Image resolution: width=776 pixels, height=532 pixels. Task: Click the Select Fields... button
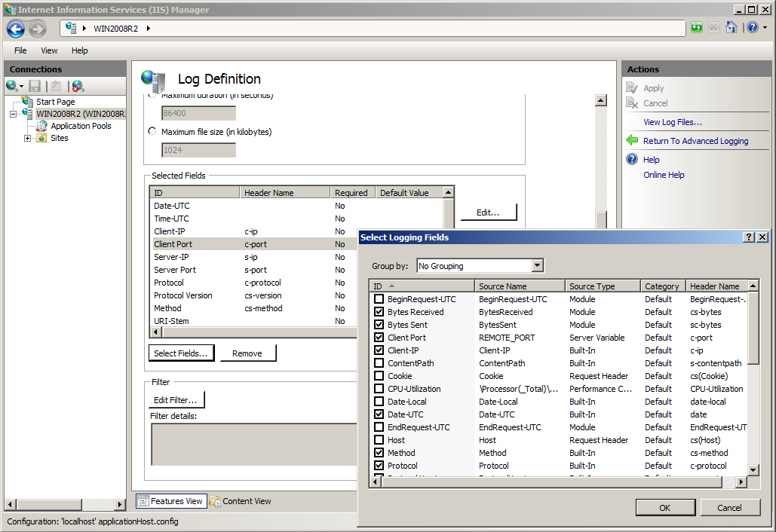[x=181, y=353]
